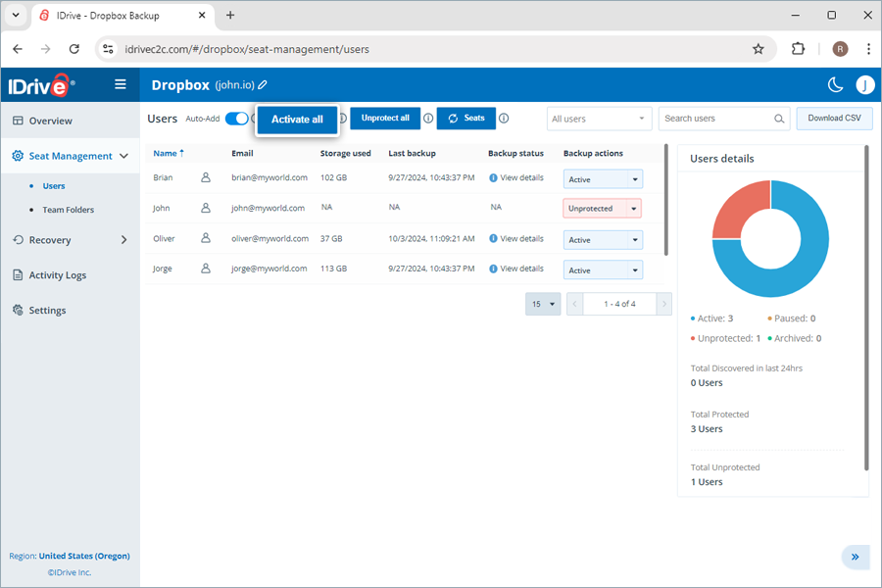
Task: Open Team Folders in sidebar
Action: click(x=68, y=210)
